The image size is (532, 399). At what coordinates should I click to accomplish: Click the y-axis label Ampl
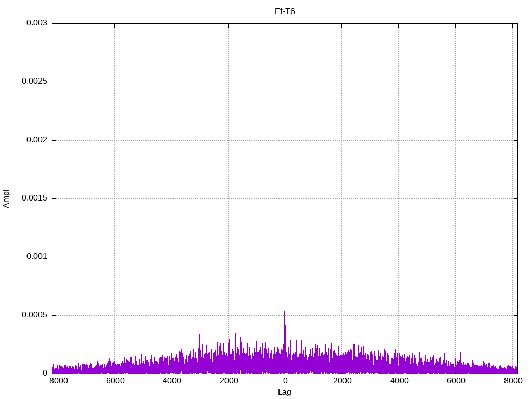click(6, 199)
